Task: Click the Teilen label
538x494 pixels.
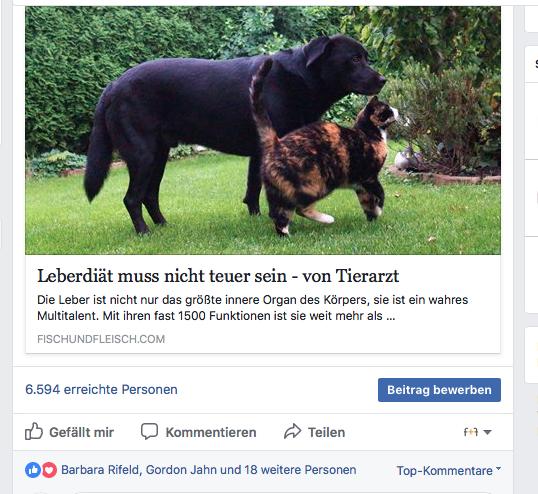Action: pyautogui.click(x=326, y=432)
